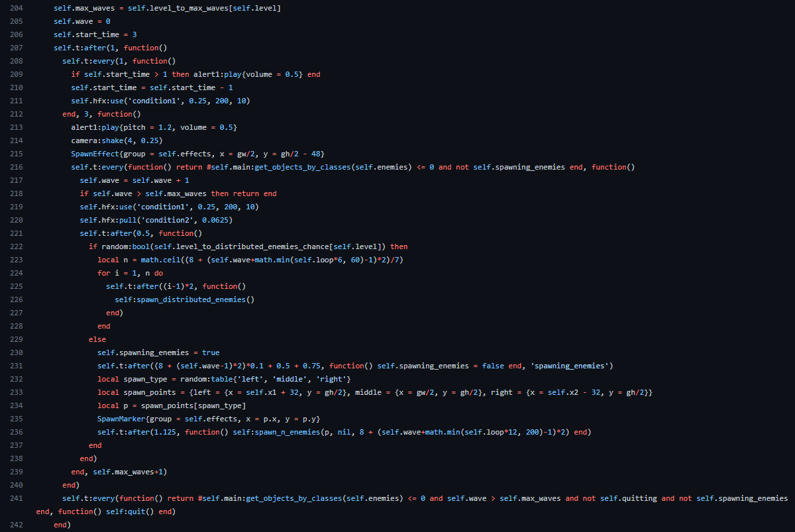The image size is (795, 532).
Task: Click the 'for i = 1, n do' loop
Action: 131,273
